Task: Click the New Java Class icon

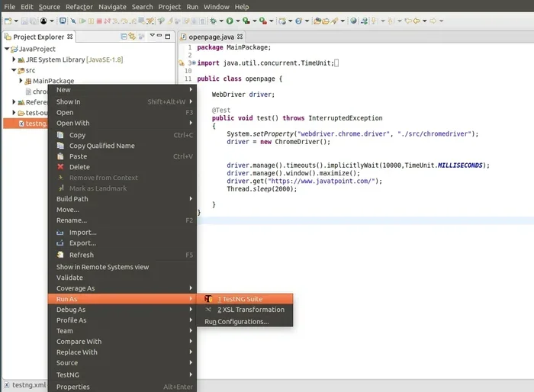Action: point(299,21)
